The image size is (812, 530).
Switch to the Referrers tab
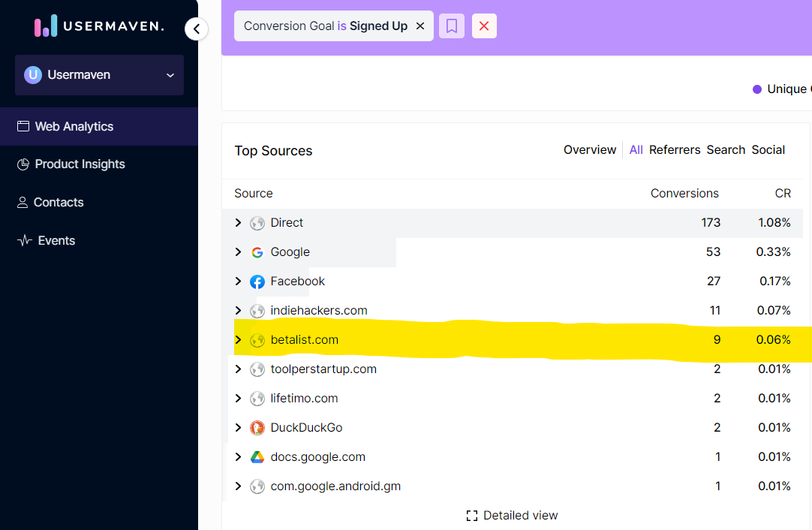(675, 150)
